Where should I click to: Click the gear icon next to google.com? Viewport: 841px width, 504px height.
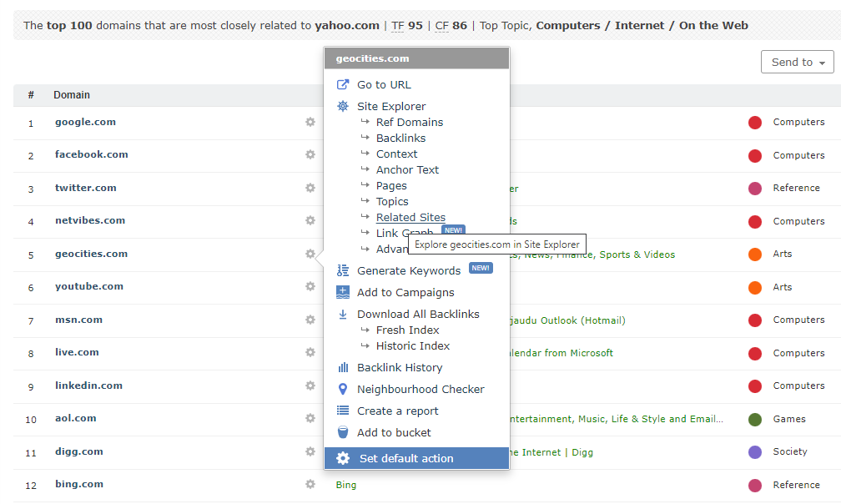310,122
